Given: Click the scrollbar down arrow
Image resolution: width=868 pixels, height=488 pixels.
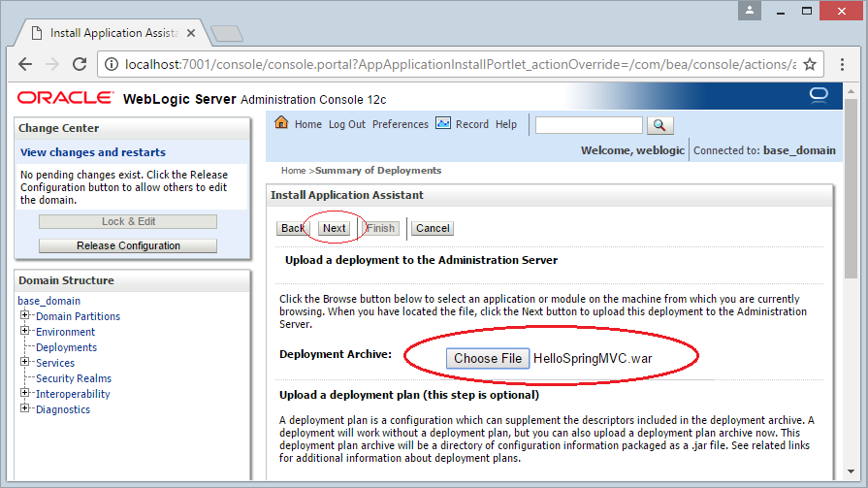Looking at the screenshot, I should click(x=851, y=472).
